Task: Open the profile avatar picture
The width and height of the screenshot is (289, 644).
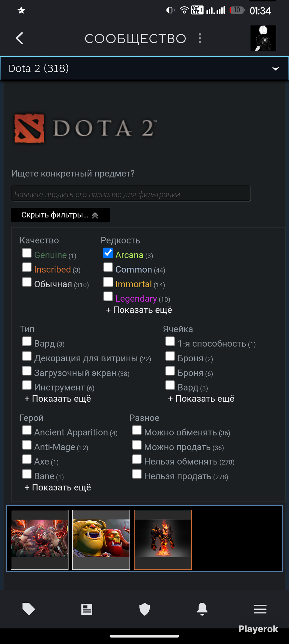Action: pos(263,38)
